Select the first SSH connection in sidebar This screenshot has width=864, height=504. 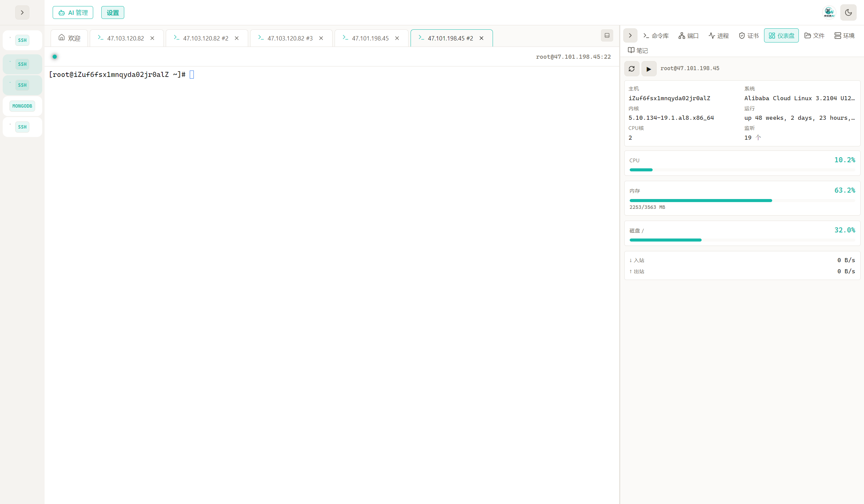click(22, 40)
